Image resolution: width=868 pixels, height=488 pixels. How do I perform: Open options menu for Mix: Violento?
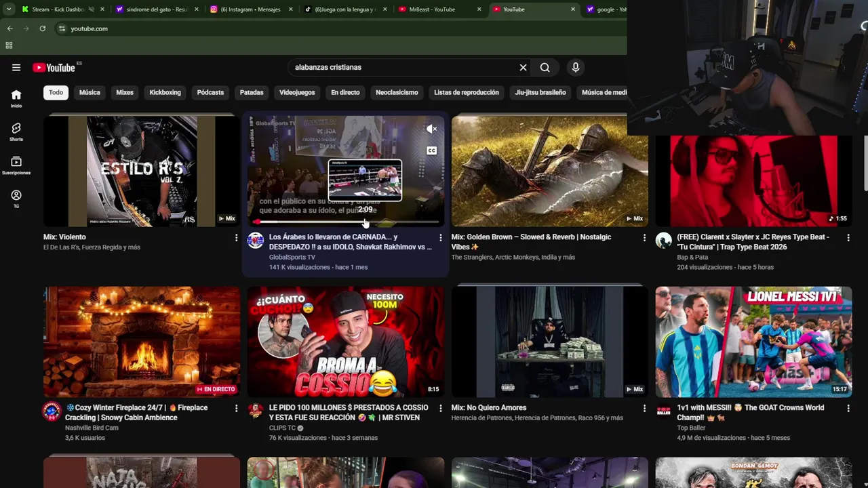click(x=236, y=238)
